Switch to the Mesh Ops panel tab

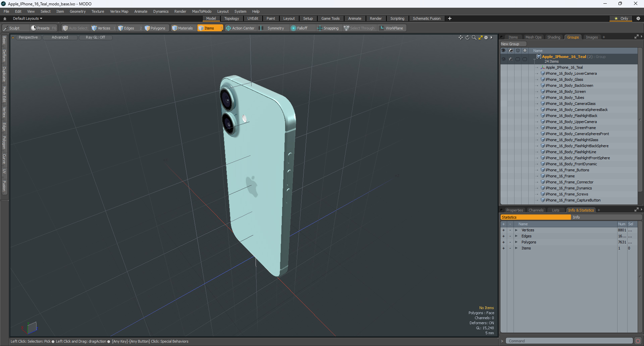point(533,37)
